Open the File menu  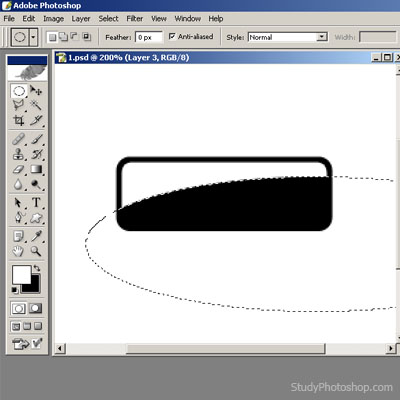click(9, 19)
